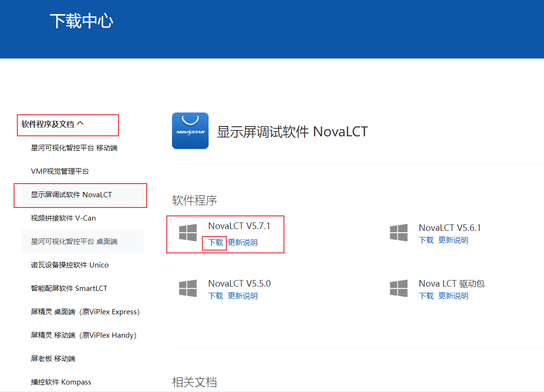Open 视频拼接软件 V-Can sidebar item
The image size is (544, 392).
point(63,218)
